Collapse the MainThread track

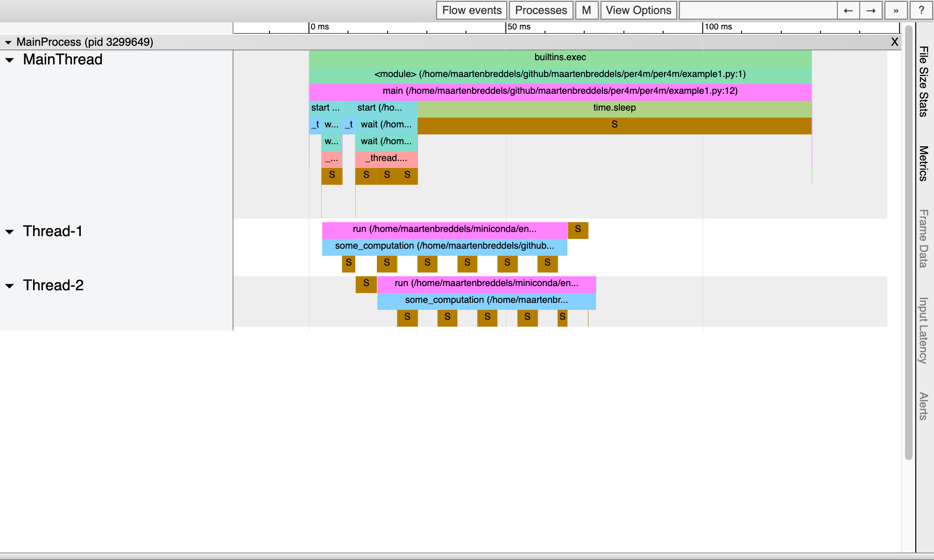click(x=9, y=60)
